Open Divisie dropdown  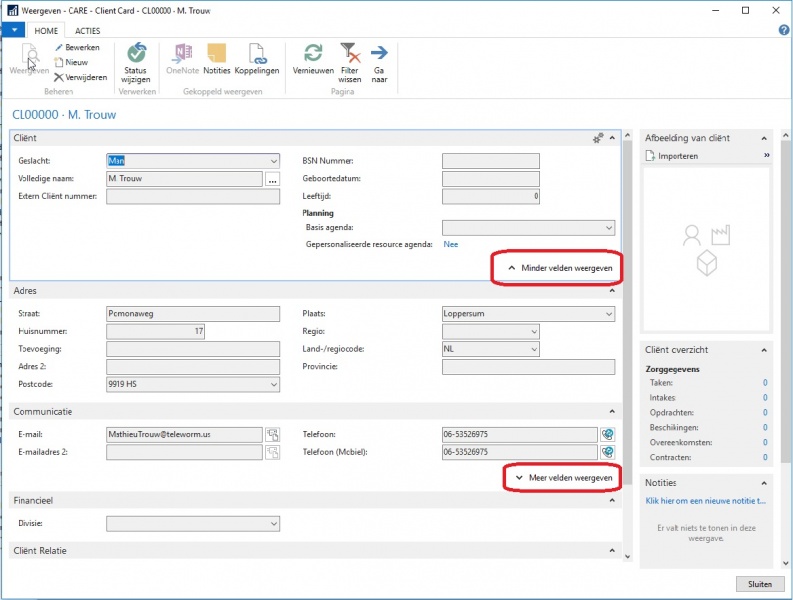click(274, 524)
